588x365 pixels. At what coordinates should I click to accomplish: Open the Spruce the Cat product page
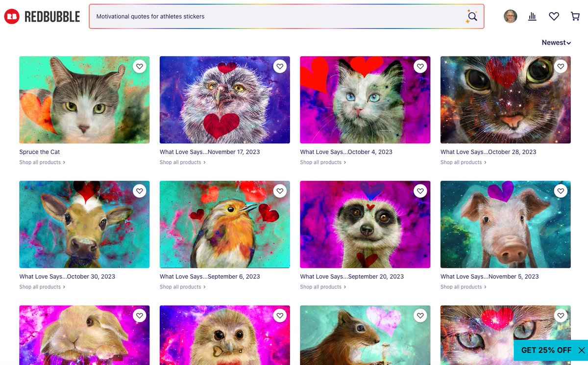point(39,152)
